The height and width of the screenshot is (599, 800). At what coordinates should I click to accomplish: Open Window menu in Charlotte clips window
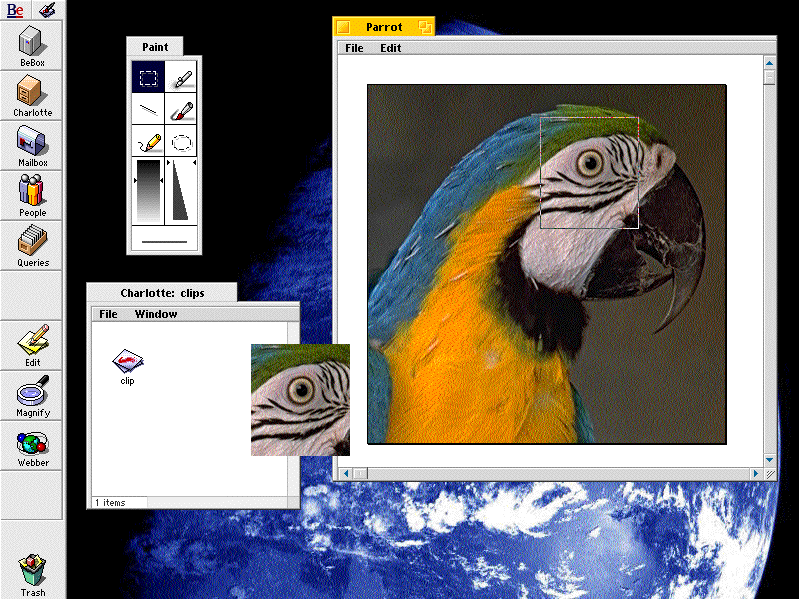pos(156,314)
